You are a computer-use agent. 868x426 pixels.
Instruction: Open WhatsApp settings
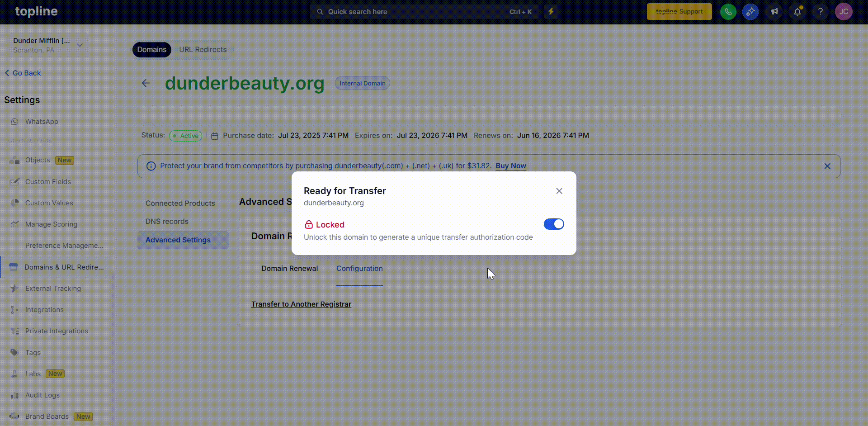click(42, 122)
